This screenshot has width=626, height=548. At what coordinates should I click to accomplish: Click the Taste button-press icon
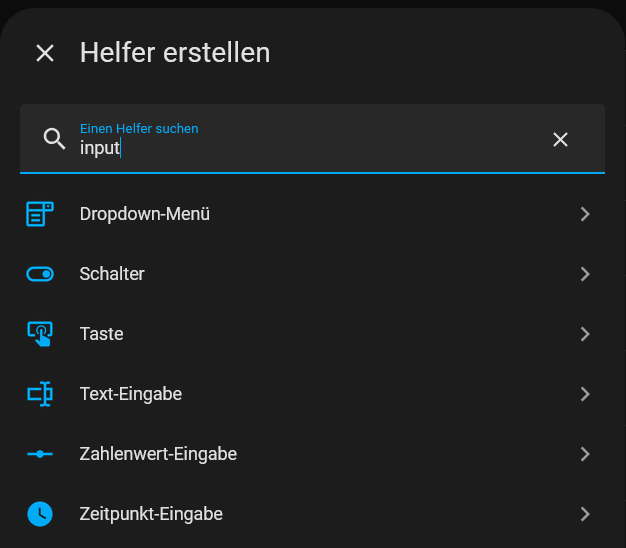coord(40,334)
